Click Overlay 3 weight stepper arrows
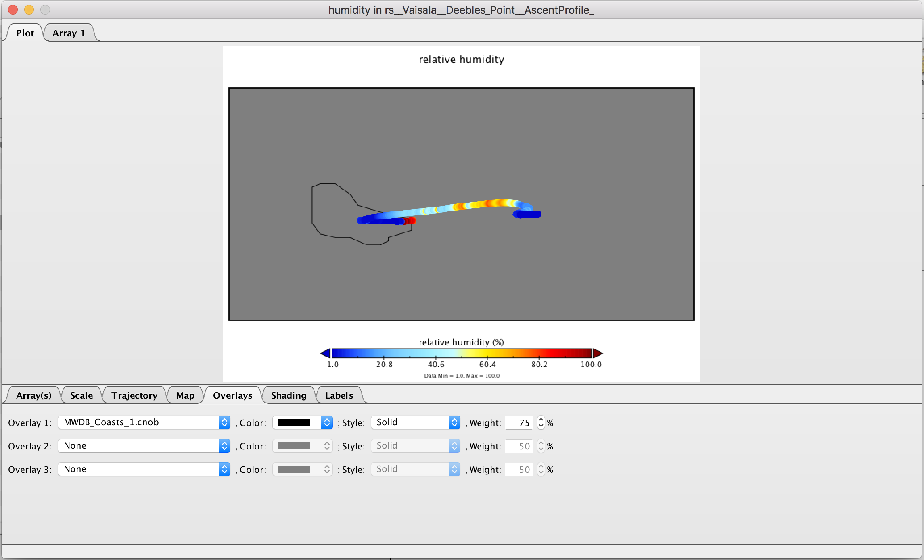The height and width of the screenshot is (560, 924). click(541, 469)
